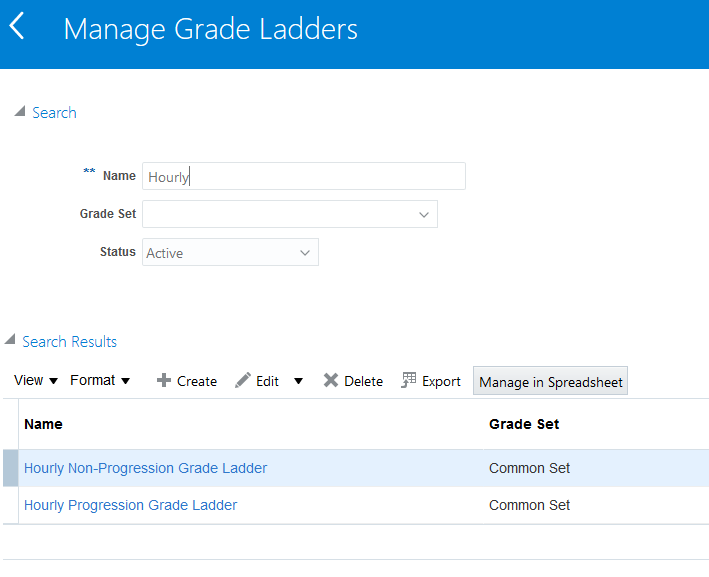709x577 pixels.
Task: Click the Edit pencil icon
Action: (x=243, y=381)
